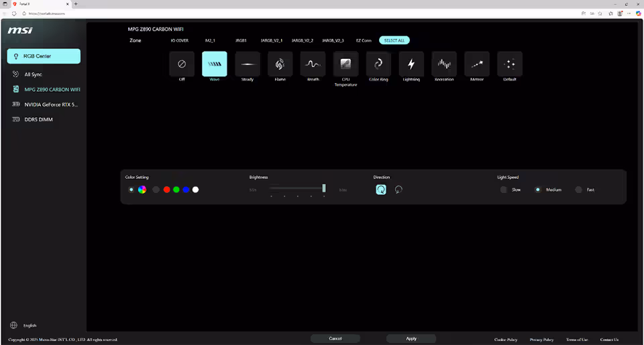The width and height of the screenshot is (644, 345).
Task: Open the RGB Center section
Action: click(44, 56)
